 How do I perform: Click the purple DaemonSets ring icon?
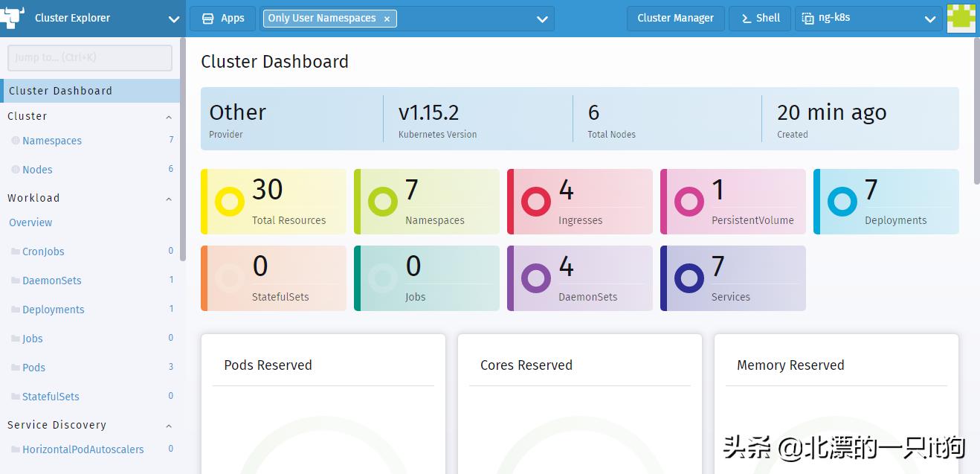point(535,278)
